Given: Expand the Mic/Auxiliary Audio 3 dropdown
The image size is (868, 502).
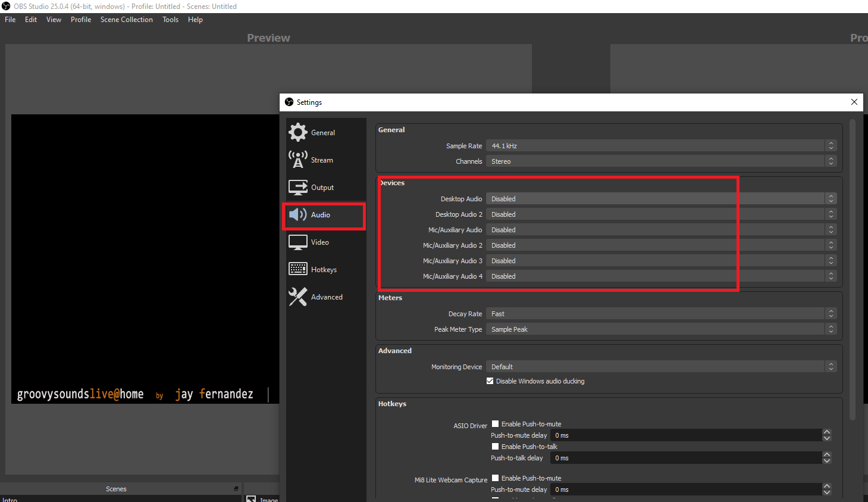Looking at the screenshot, I should coord(661,261).
